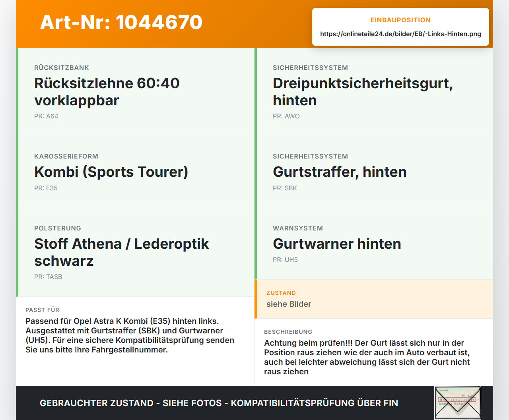The width and height of the screenshot is (509, 420).
Task: Click the 'Achtung beim prüfen' description paragraph
Action: click(367, 357)
